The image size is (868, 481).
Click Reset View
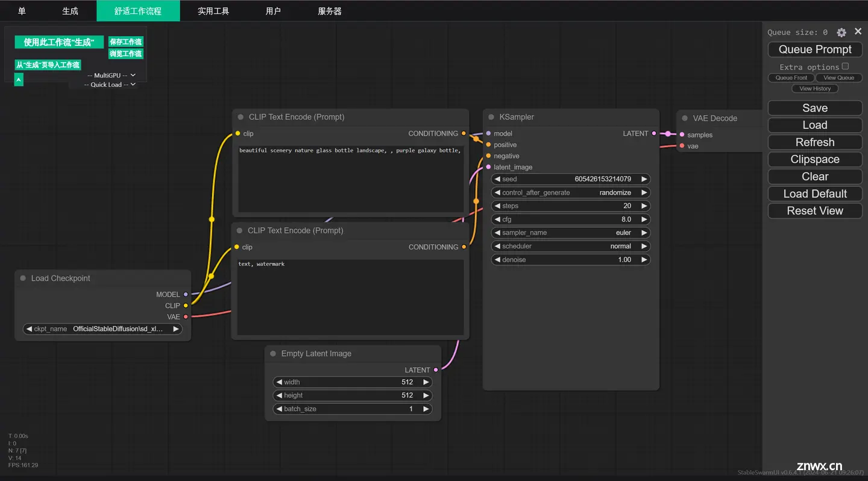click(815, 211)
